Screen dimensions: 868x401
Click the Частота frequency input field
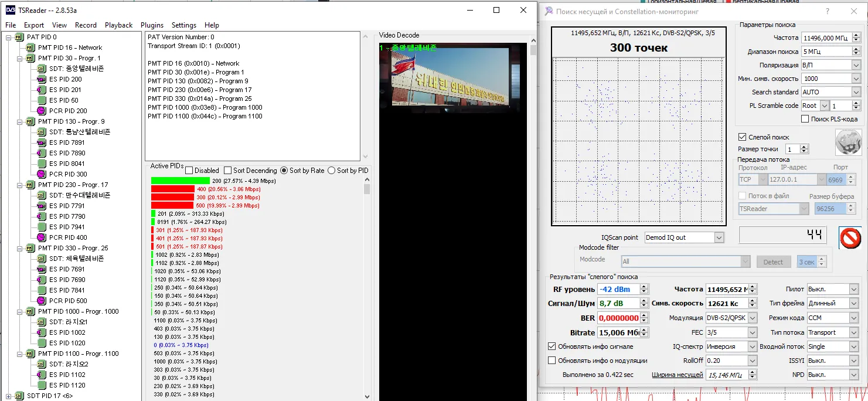coord(825,38)
